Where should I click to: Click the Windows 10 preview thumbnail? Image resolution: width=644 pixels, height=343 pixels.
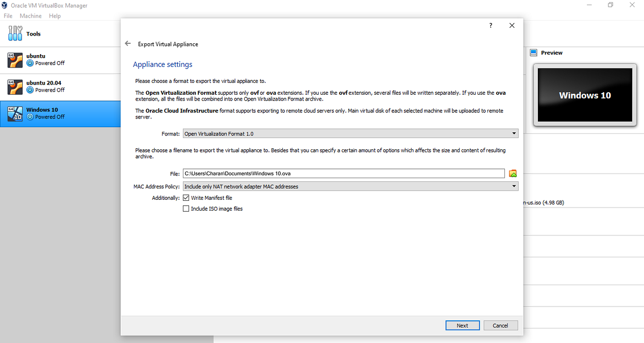[x=584, y=95]
